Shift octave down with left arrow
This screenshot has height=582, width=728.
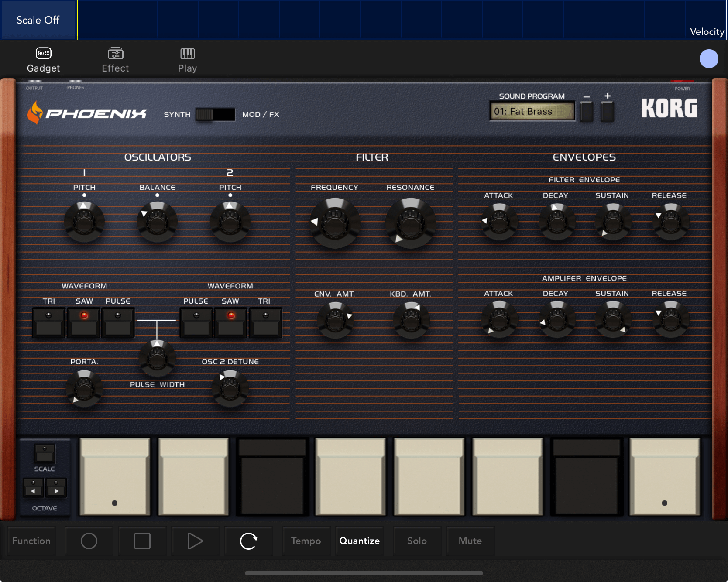coord(33,487)
